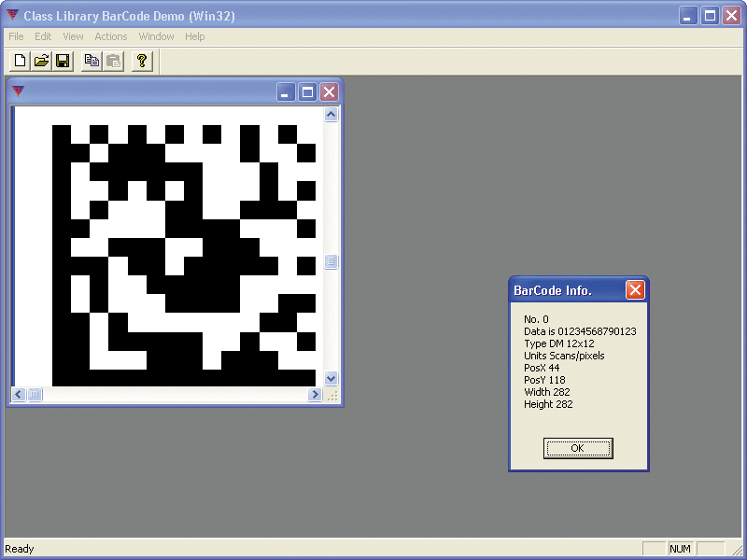Save the current barcode
747x560 pixels.
pyautogui.click(x=62, y=60)
